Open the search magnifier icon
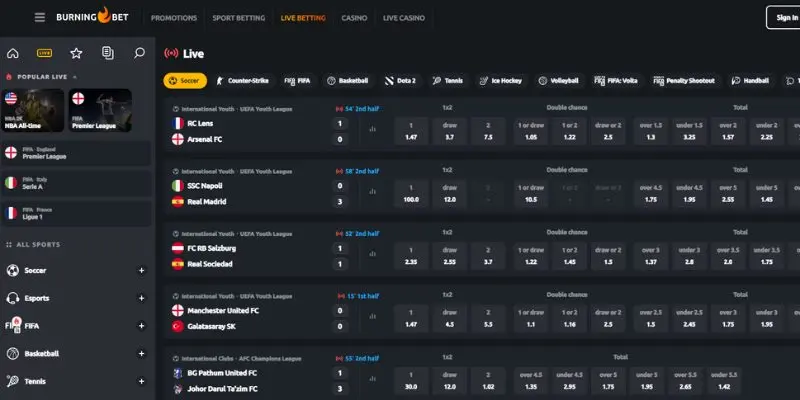Image resolution: width=800 pixels, height=400 pixels. (139, 53)
